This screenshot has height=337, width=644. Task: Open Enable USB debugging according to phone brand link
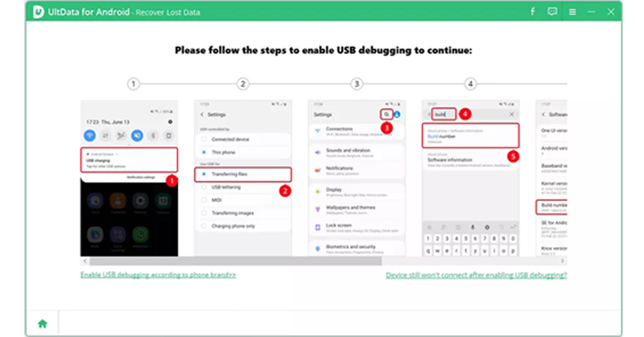(158, 275)
